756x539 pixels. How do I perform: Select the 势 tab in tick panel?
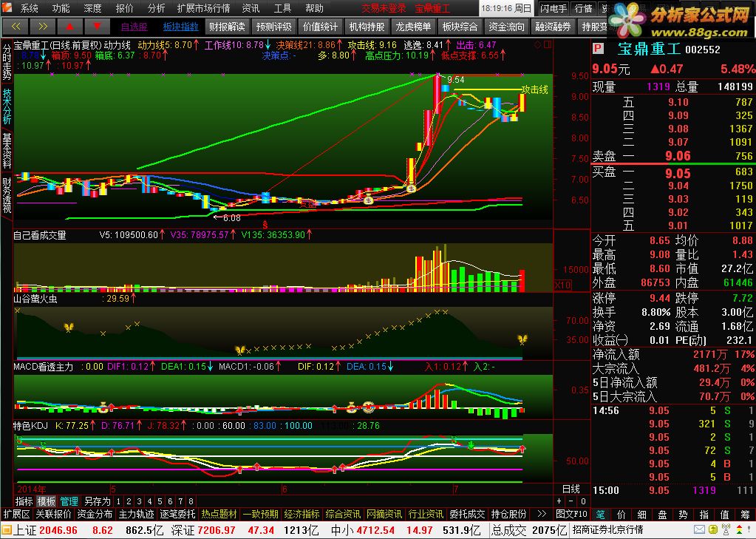click(x=683, y=515)
